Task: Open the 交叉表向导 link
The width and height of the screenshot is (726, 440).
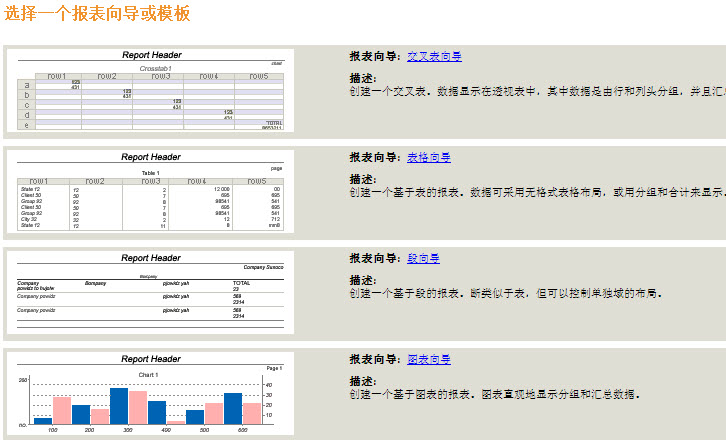Action: click(x=434, y=57)
